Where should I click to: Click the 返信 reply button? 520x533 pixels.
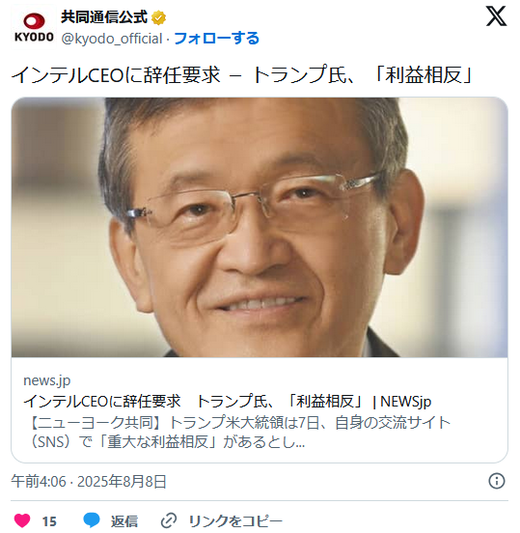124,521
